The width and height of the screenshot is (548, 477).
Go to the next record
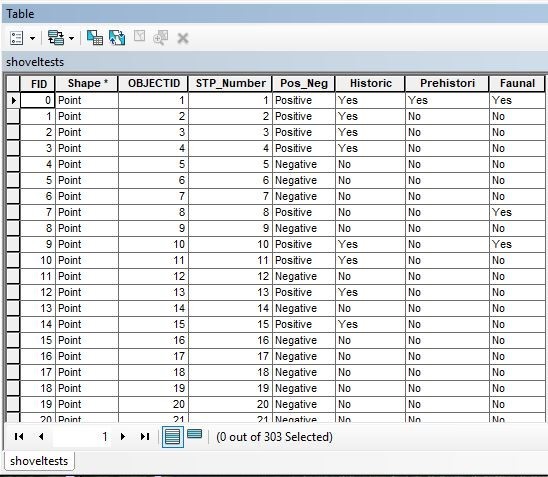(123, 436)
